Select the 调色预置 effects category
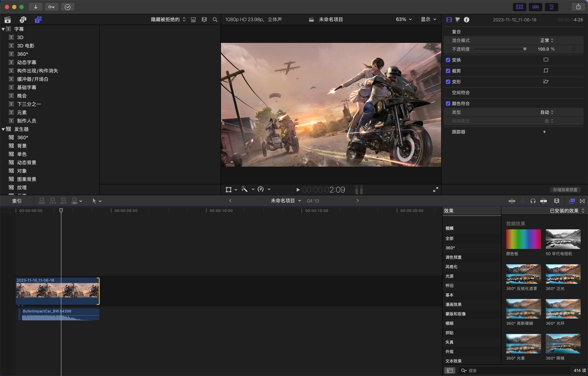 [454, 257]
